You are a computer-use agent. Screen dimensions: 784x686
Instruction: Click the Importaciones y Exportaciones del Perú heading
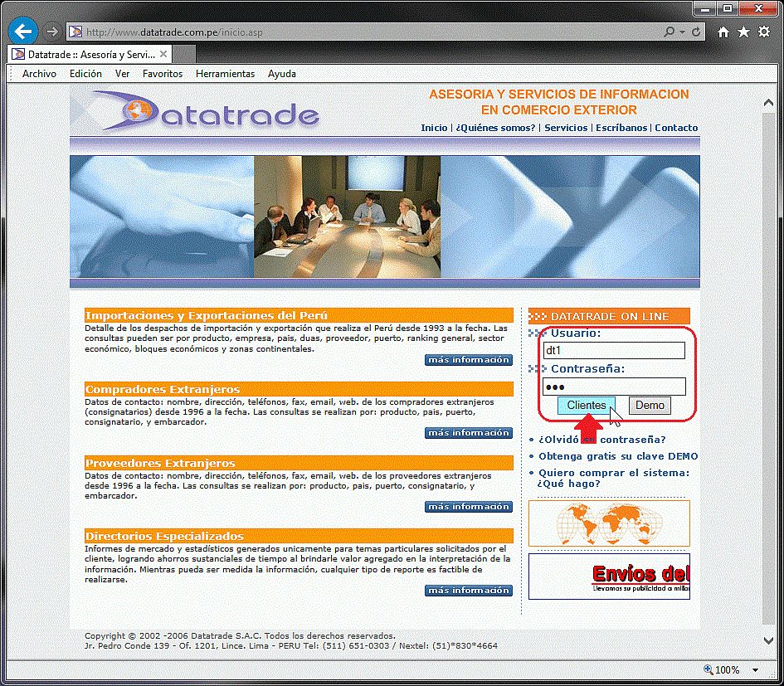click(299, 315)
